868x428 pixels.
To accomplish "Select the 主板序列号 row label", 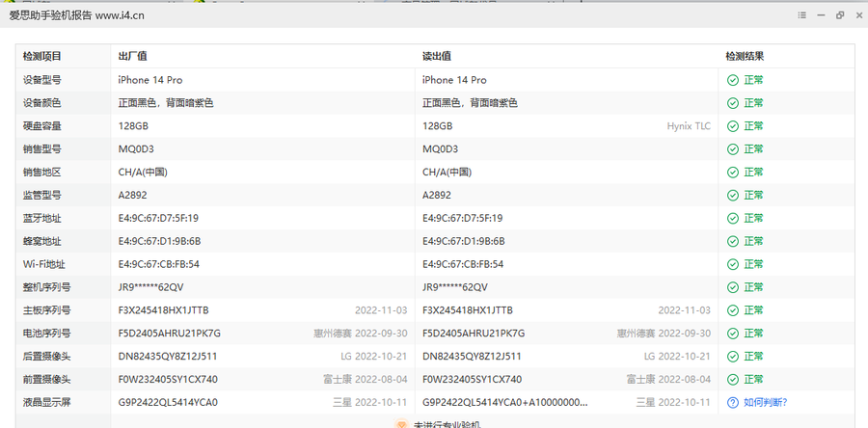I will 46,310.
